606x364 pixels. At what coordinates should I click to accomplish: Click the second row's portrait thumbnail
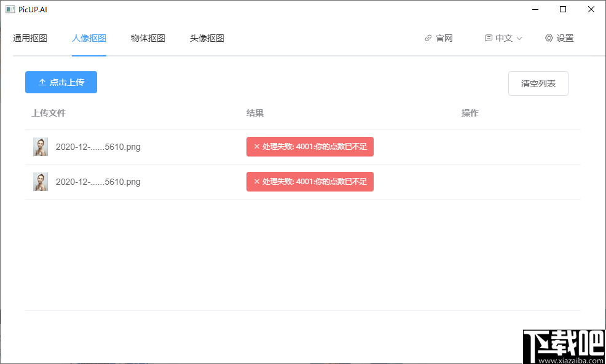(x=40, y=182)
